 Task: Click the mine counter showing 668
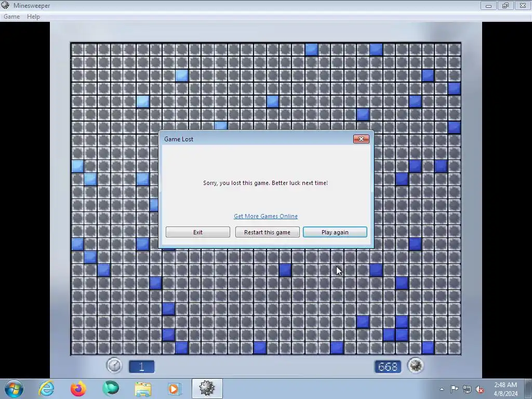pyautogui.click(x=388, y=366)
